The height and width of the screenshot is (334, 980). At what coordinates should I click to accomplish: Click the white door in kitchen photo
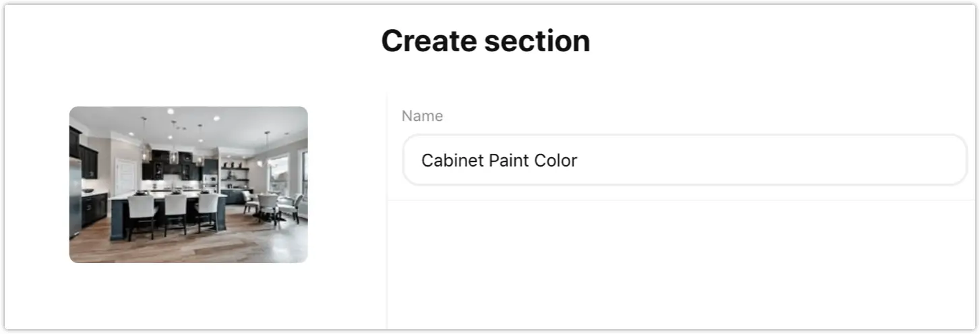pyautogui.click(x=125, y=177)
